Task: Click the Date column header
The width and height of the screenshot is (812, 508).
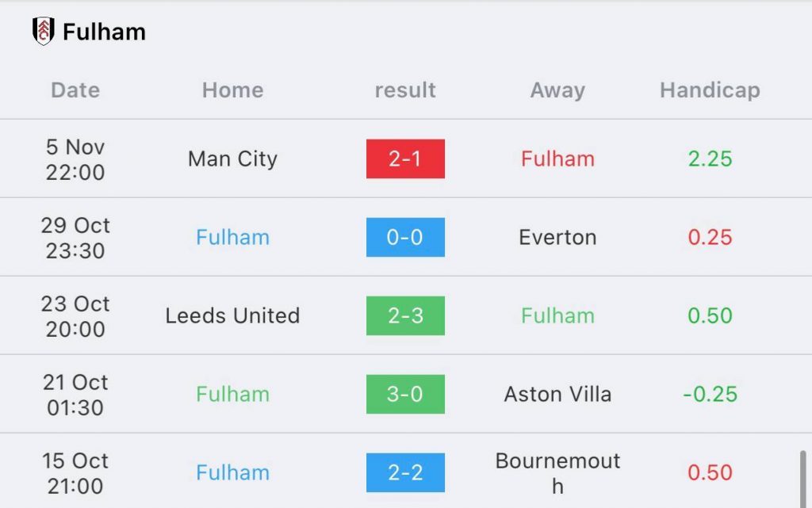Action: [x=75, y=90]
